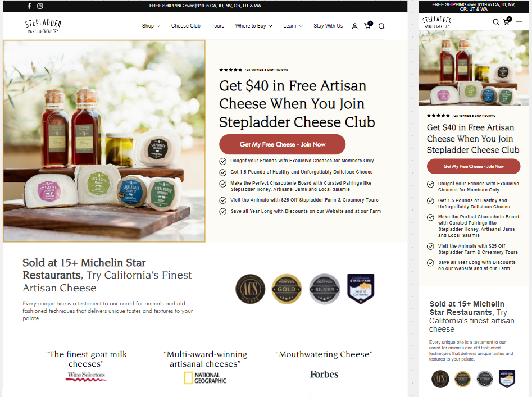Click the search magnifier in desktop header

(x=381, y=26)
